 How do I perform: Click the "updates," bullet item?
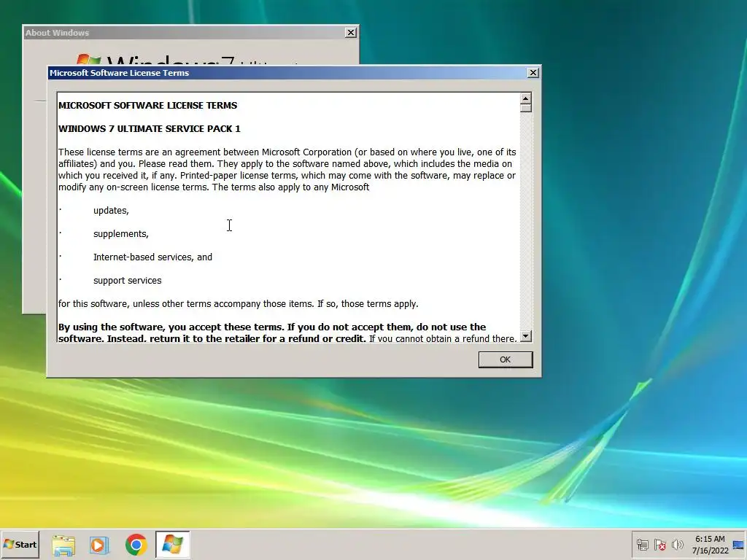click(x=111, y=211)
